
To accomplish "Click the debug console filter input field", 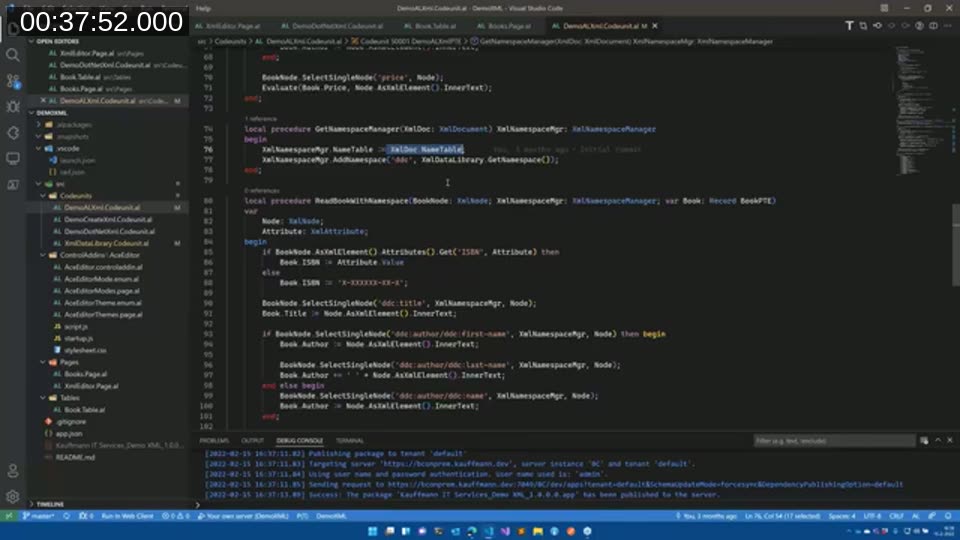I will tap(834, 441).
